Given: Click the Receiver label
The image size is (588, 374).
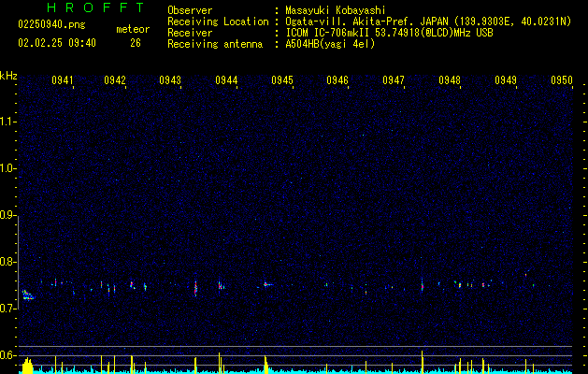Looking at the screenshot, I should point(190,33).
